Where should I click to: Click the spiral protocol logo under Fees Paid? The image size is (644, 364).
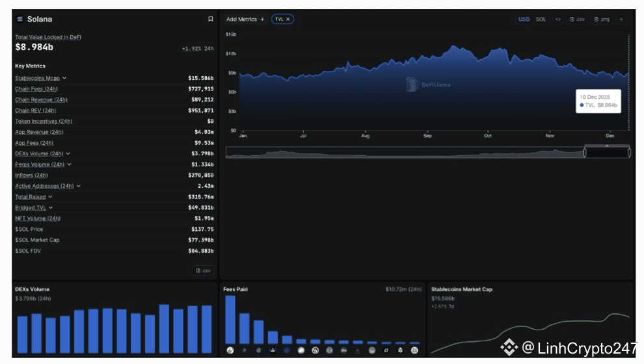315,350
